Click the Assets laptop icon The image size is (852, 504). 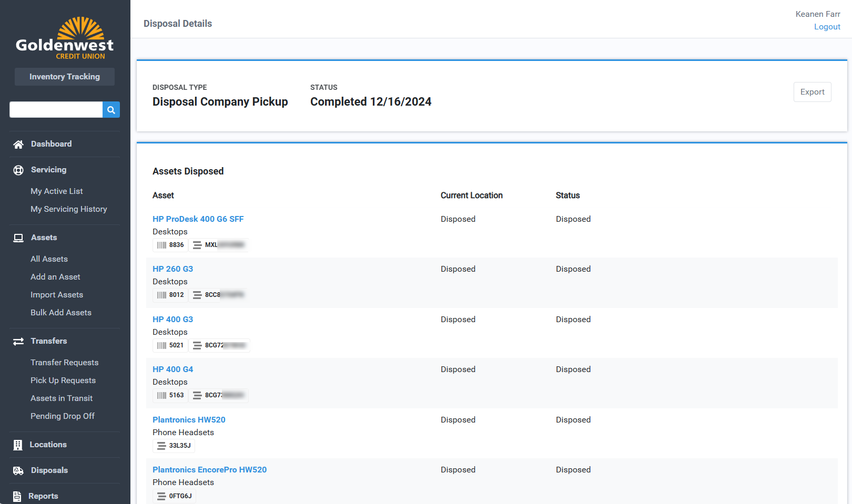(x=18, y=238)
